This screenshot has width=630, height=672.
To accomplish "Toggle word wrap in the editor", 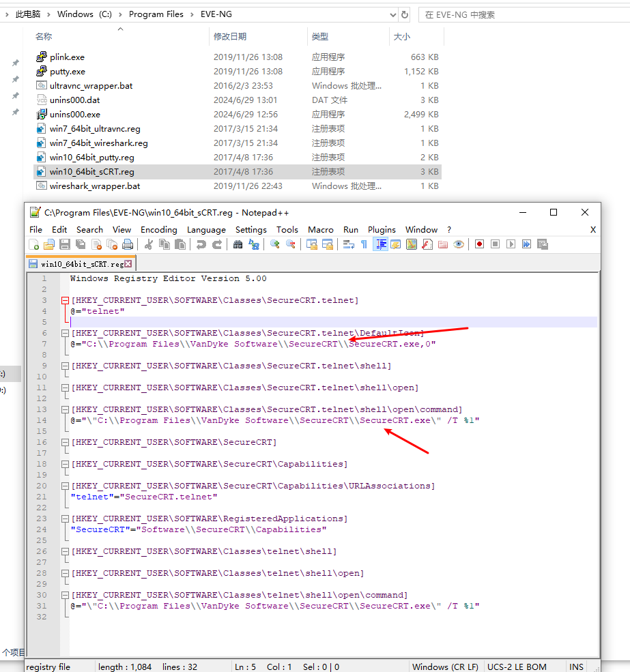I will 348,244.
